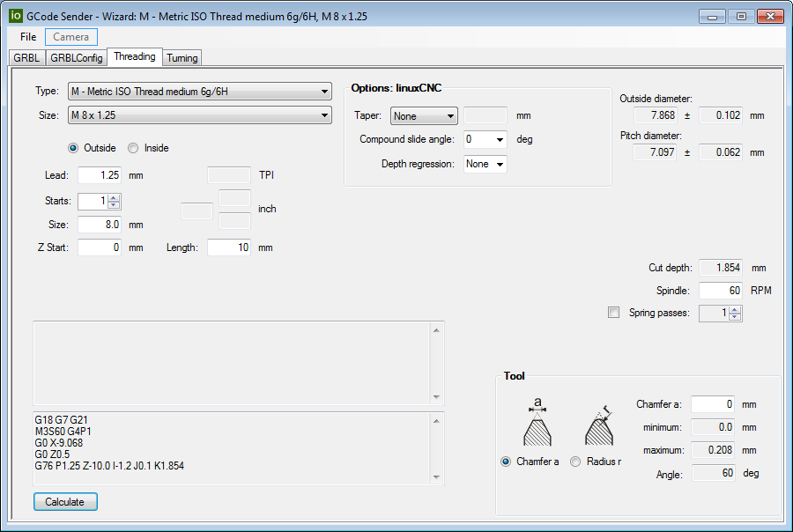Click the M3S60 G4P1 G-code line
This screenshot has height=532, width=793.
coord(63,432)
